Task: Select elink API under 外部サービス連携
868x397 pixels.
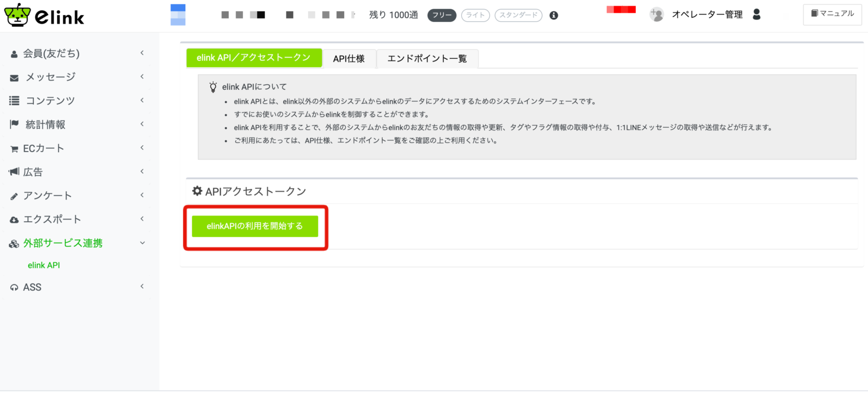Action: [44, 265]
